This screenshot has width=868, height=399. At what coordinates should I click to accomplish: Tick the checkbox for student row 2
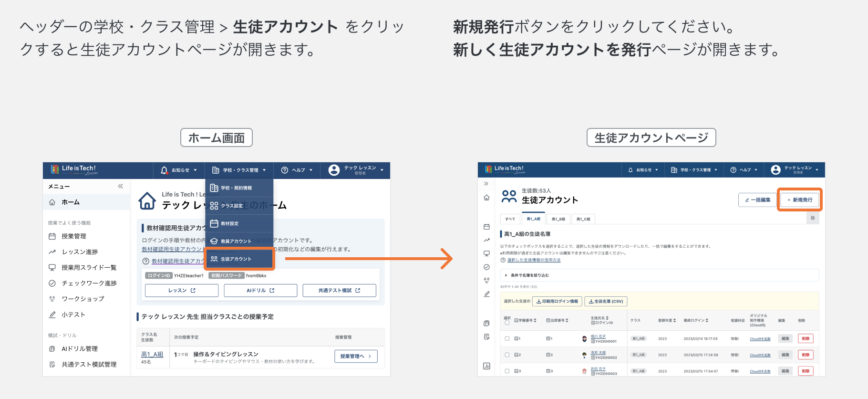click(507, 355)
